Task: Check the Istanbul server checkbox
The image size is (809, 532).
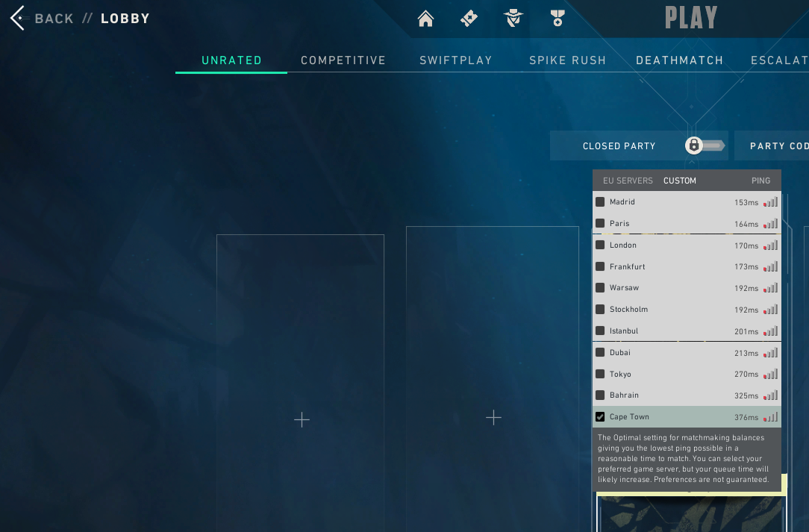Action: coord(600,331)
